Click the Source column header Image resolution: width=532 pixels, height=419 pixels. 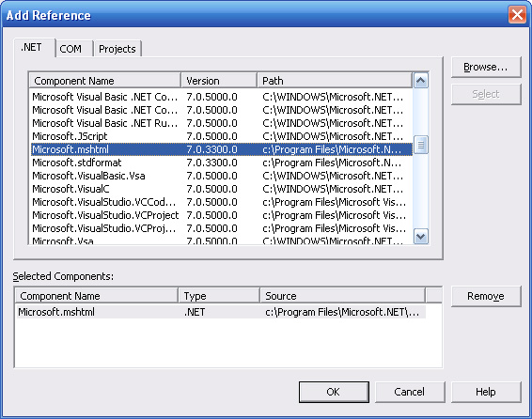coord(343,296)
